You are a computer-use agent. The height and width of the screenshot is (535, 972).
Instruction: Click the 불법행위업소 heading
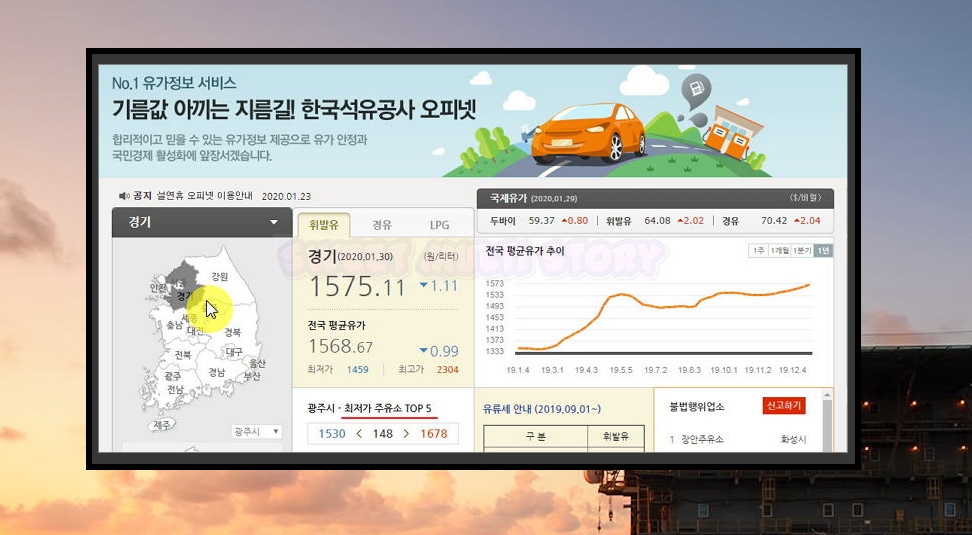coord(697,407)
